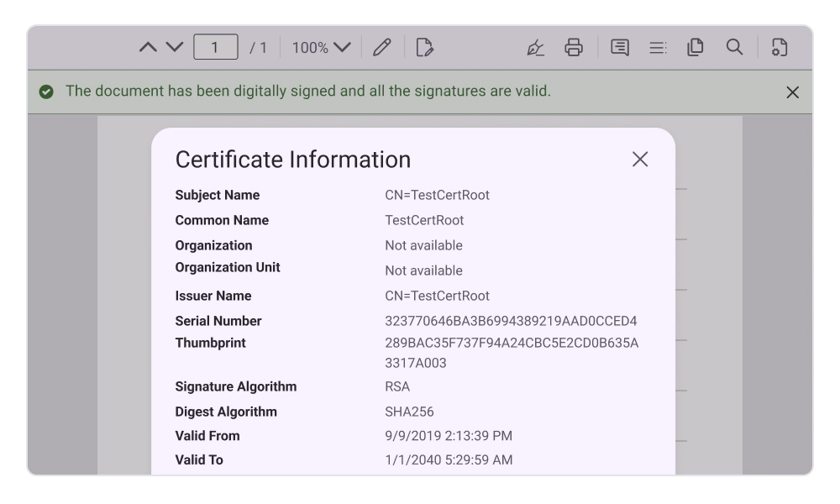
Task: Open the comments panel icon
Action: [620, 47]
